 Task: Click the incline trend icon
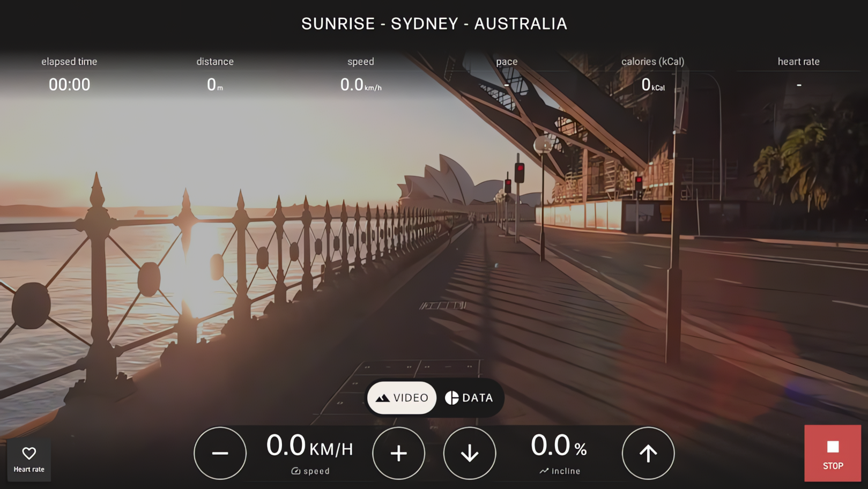544,471
